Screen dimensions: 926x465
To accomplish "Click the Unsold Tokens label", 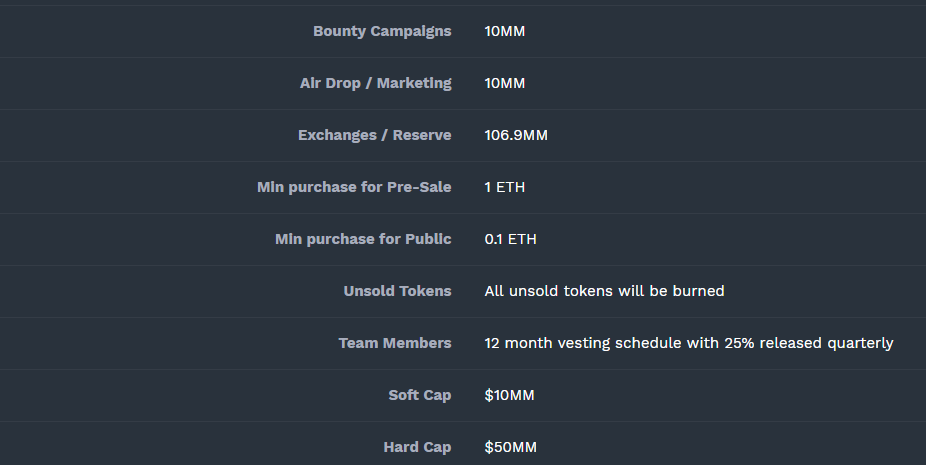I will 397,291.
